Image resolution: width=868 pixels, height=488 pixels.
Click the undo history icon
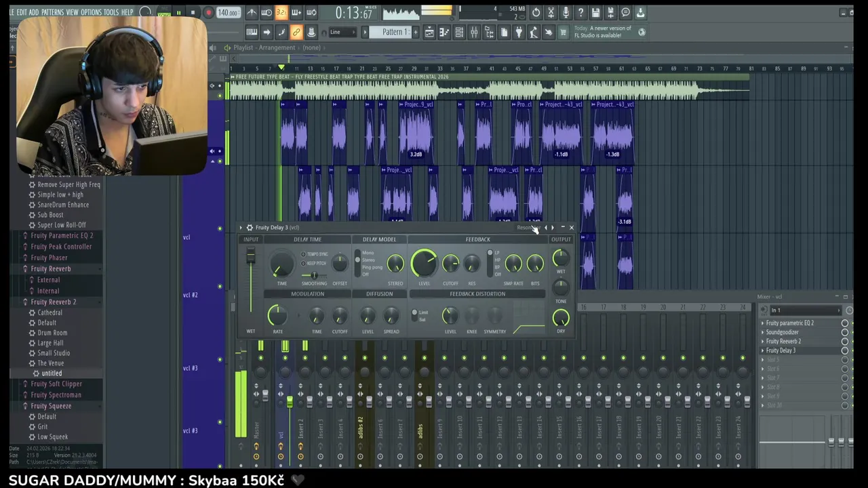click(536, 12)
